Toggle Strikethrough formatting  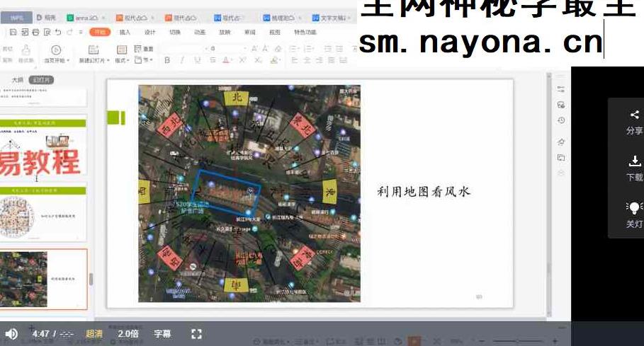(213, 60)
